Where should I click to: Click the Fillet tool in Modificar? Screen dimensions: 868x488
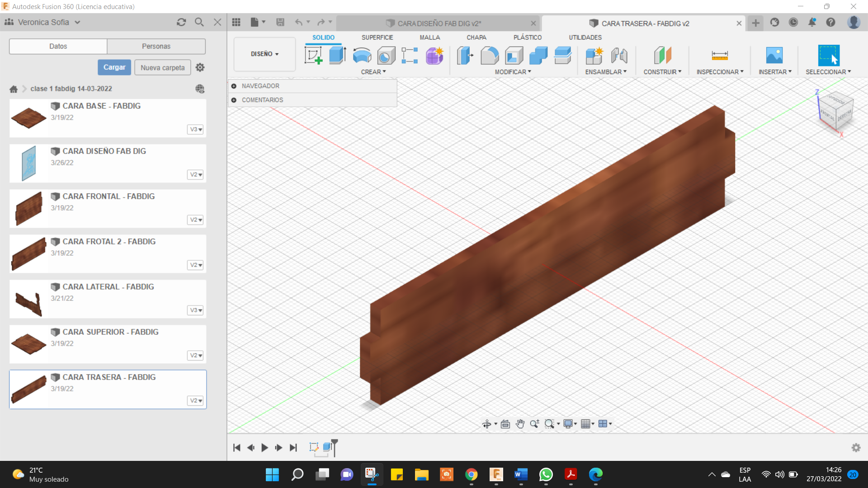click(x=490, y=56)
